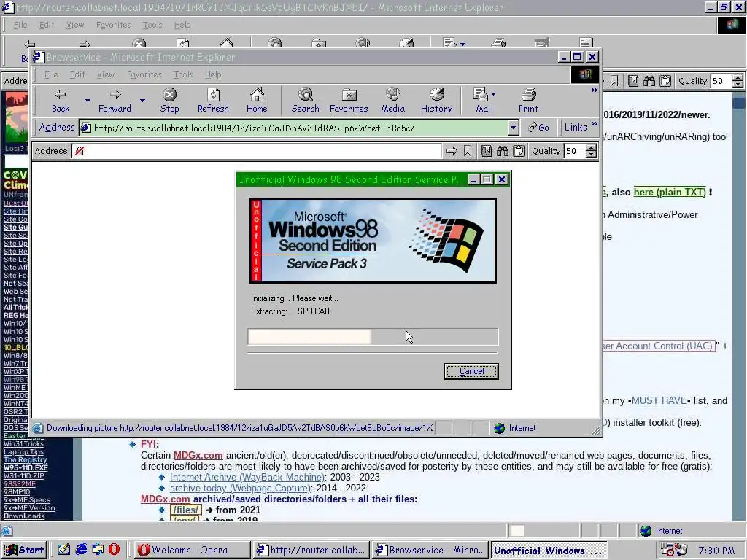The width and height of the screenshot is (747, 560).
Task: Show hidden toolbar buttons via chevron above Links
Action: [x=594, y=90]
